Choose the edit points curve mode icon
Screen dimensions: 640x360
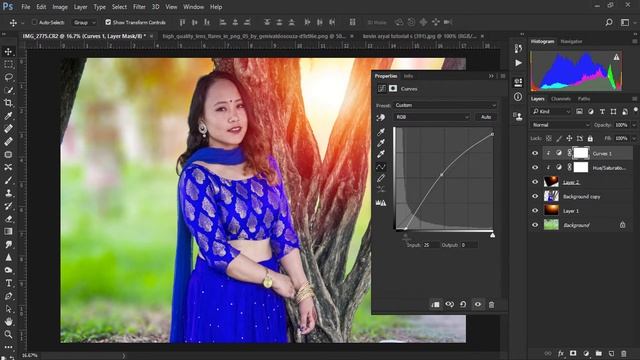click(x=381, y=167)
